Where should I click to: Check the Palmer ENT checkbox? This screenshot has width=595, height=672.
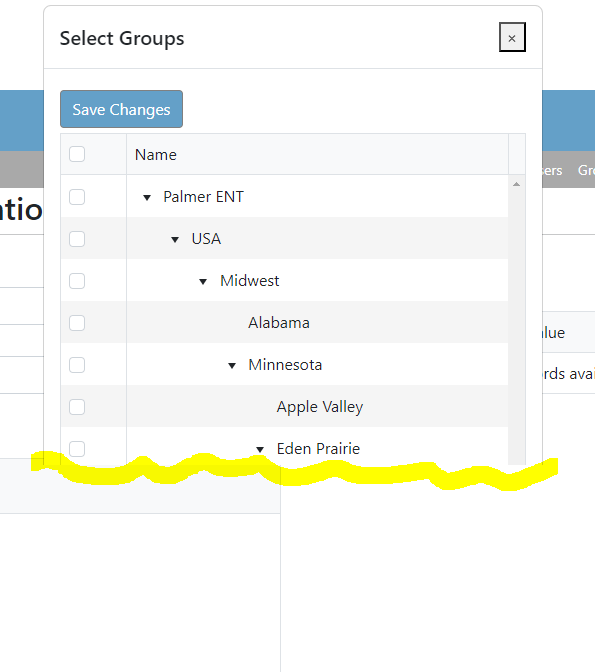click(x=77, y=197)
